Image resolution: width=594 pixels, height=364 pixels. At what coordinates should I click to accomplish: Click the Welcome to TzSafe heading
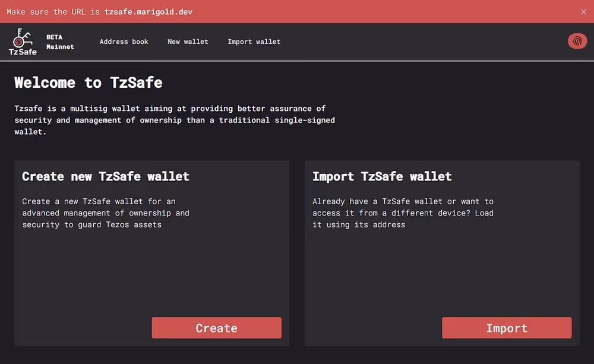click(88, 83)
